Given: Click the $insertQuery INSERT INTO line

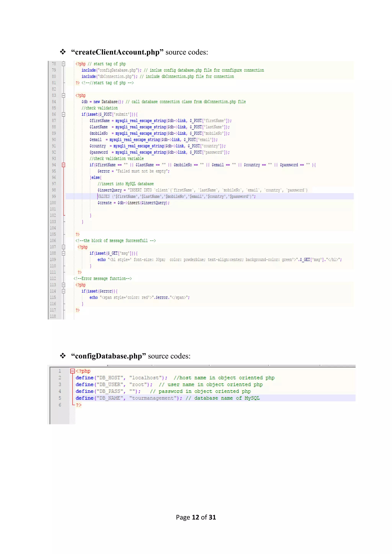Looking at the screenshot, I should click(202, 190).
